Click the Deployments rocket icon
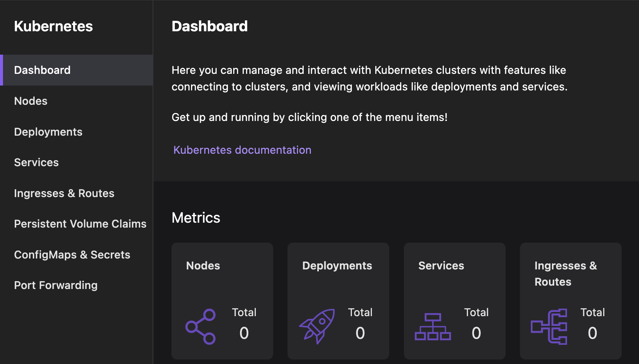The height and width of the screenshot is (364, 639). (x=317, y=326)
